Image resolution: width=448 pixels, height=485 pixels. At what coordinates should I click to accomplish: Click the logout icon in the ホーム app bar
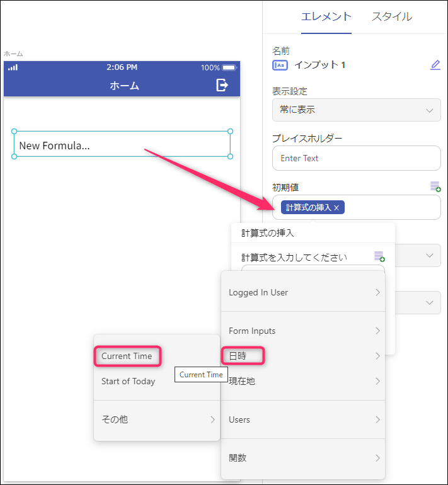pos(222,85)
